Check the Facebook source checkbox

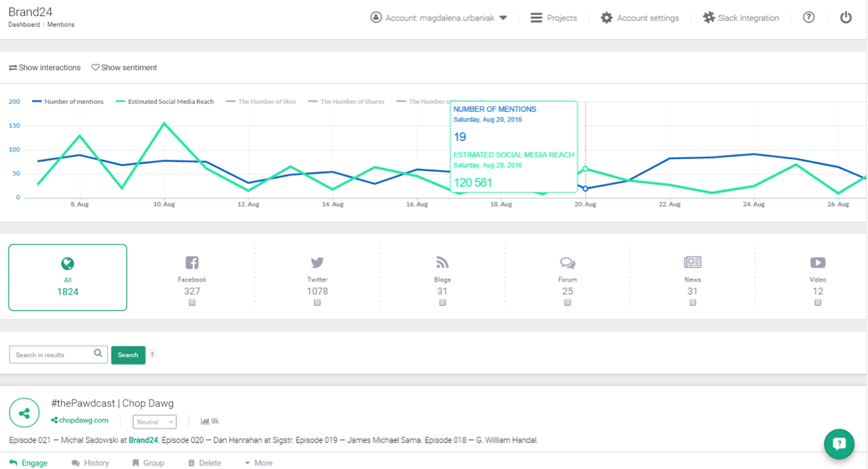[x=192, y=302]
